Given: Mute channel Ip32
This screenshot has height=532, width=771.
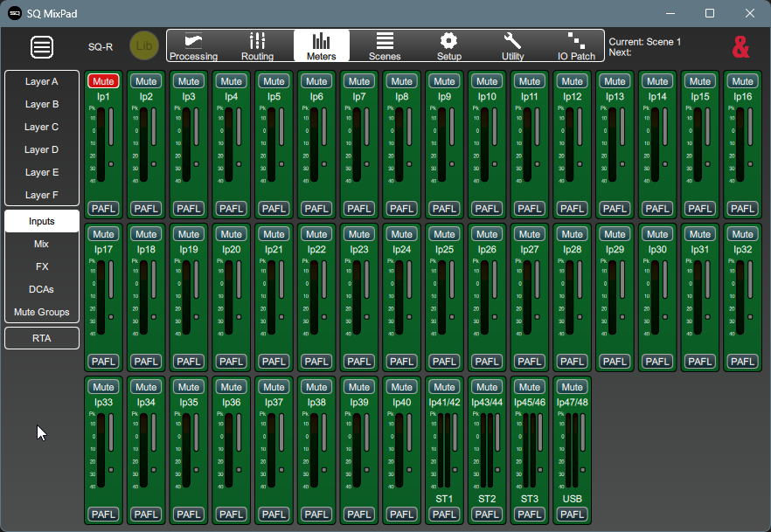Looking at the screenshot, I should click(x=742, y=234).
